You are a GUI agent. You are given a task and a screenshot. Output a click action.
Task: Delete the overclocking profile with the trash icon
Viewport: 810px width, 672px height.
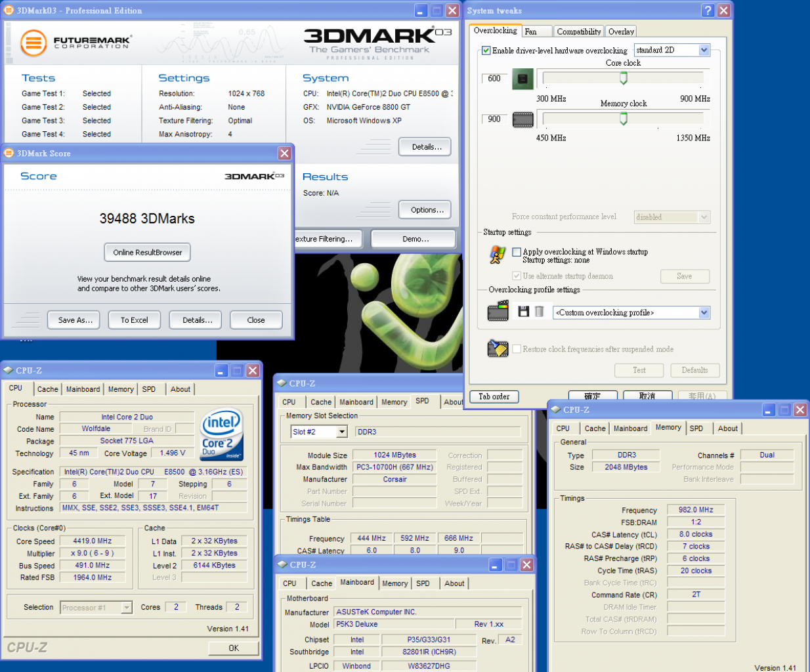pyautogui.click(x=539, y=312)
